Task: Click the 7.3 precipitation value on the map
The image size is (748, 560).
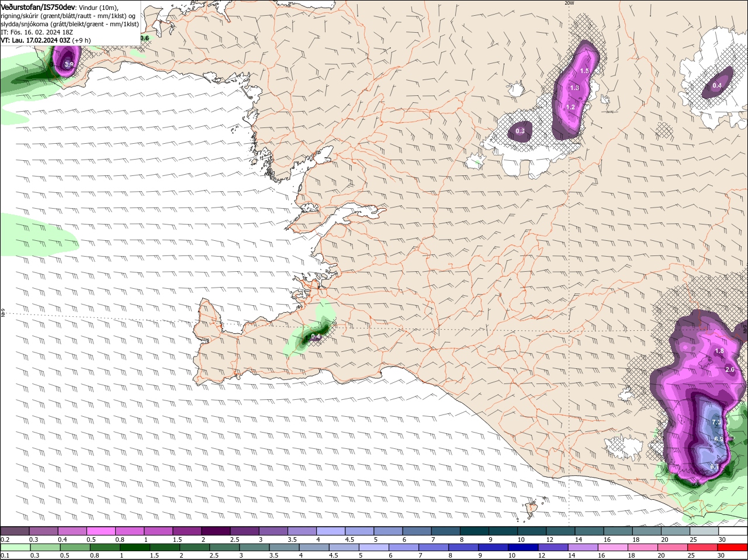Action: [x=717, y=421]
